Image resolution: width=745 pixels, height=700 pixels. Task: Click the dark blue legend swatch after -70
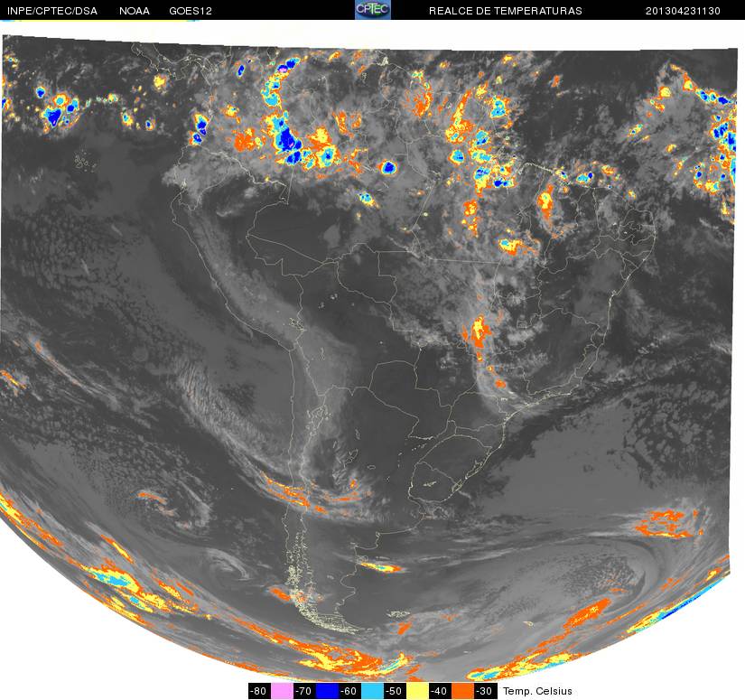coord(327,691)
